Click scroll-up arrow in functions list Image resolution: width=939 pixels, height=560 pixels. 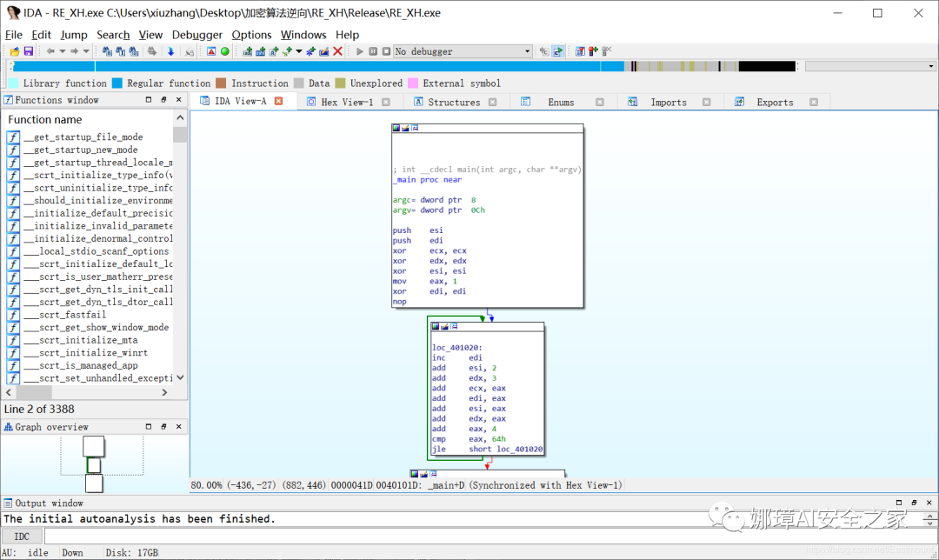coord(180,118)
